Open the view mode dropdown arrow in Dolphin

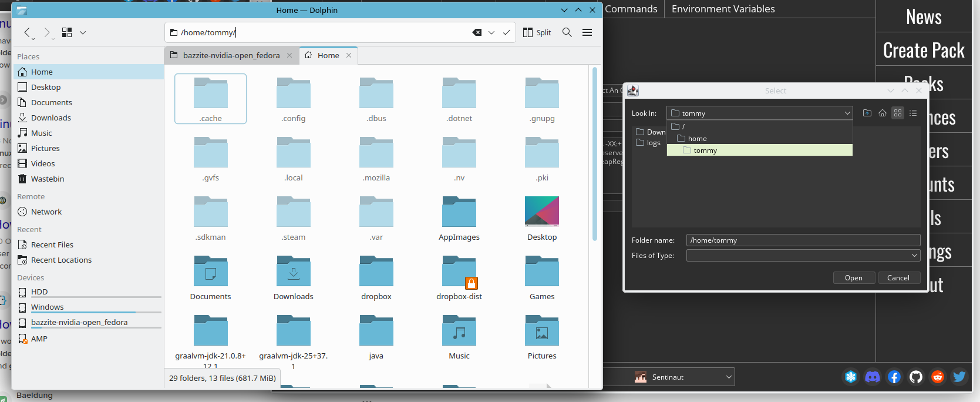(x=83, y=32)
